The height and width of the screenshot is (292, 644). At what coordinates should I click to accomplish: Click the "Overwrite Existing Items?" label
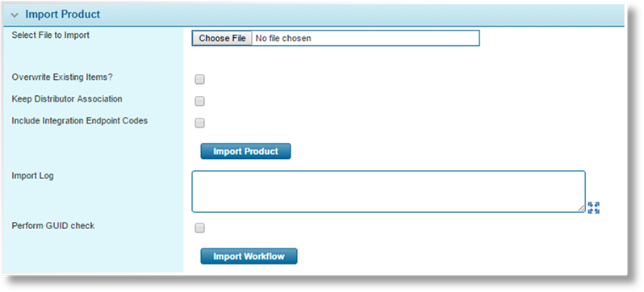(x=62, y=77)
